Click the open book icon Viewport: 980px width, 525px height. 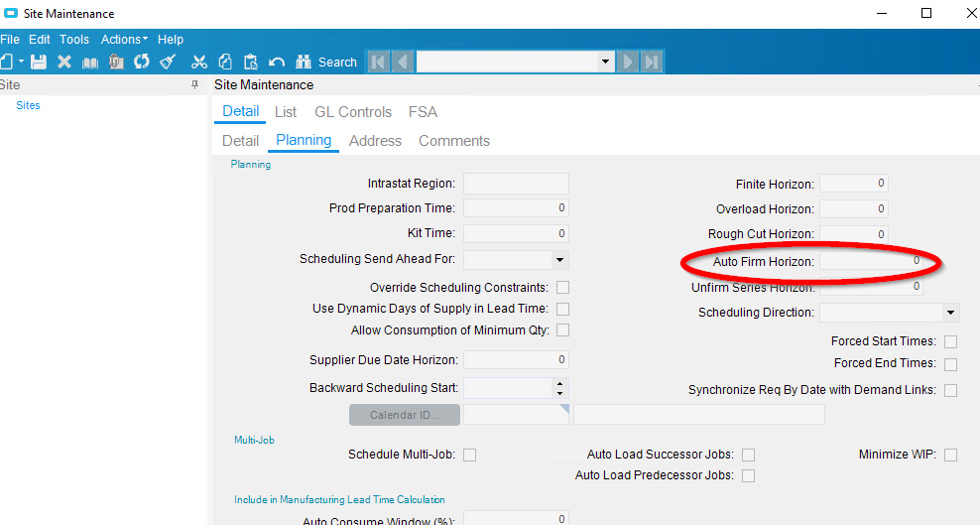[x=90, y=62]
